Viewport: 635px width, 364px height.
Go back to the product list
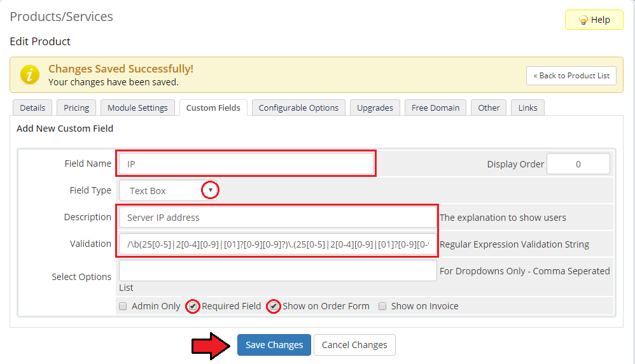tap(571, 76)
